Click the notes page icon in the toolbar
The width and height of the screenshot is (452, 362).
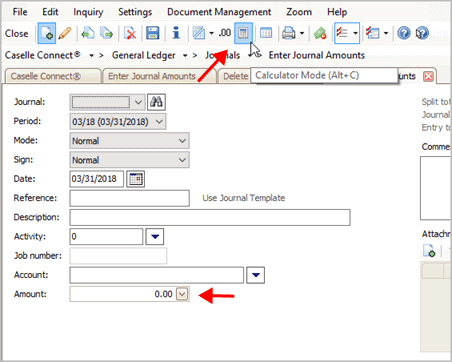[199, 33]
